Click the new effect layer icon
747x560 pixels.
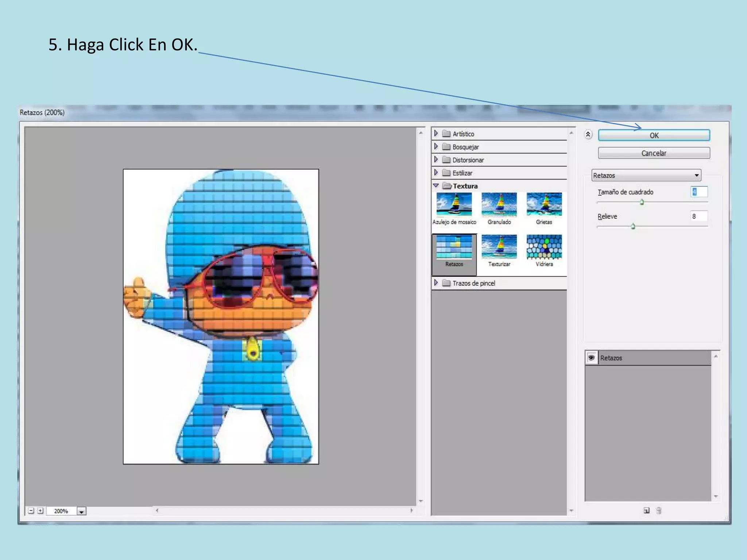coord(646,510)
